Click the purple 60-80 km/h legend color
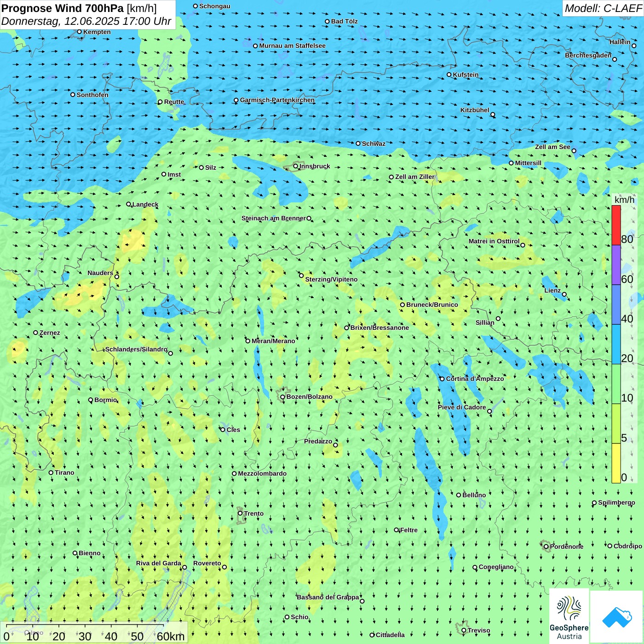The width and height of the screenshot is (644, 644). pos(616,265)
